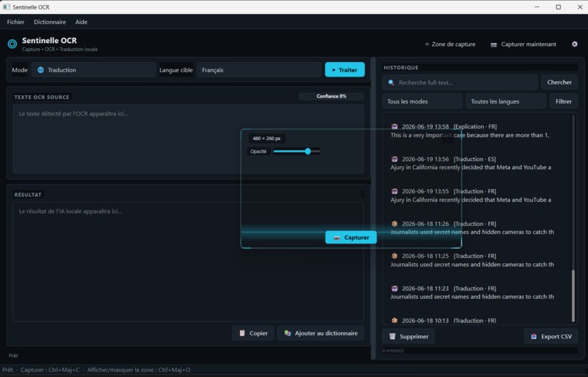
Task: Open the Tous les modes dropdown
Action: pyautogui.click(x=422, y=101)
